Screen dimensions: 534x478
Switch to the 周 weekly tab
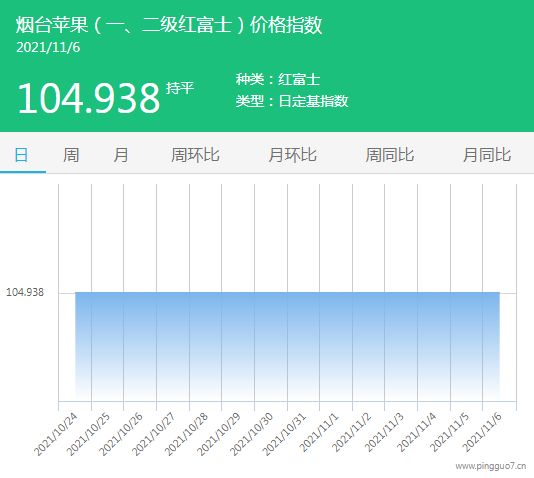coord(71,155)
